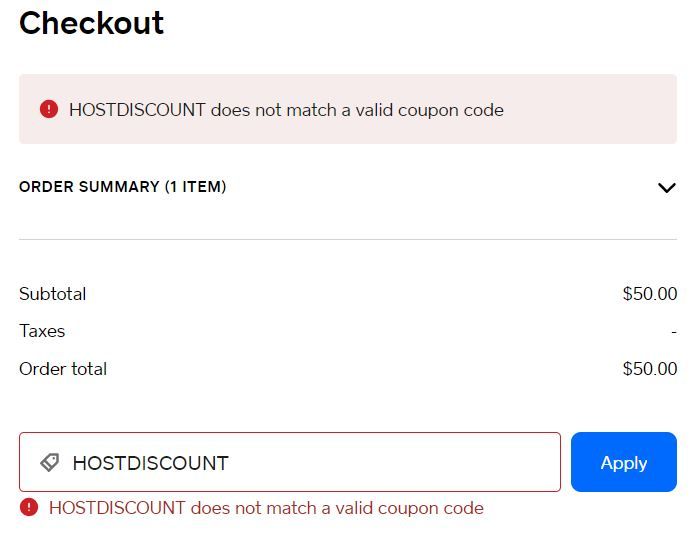Click the typed HOSTDISCOUNT text in coupon box
This screenshot has height=535, width=699.
pyautogui.click(x=150, y=463)
